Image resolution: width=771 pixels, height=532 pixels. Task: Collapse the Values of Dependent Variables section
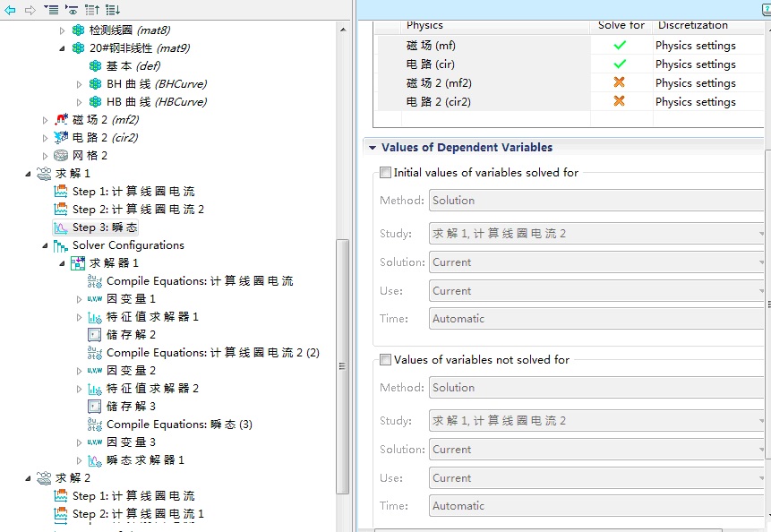coord(372,148)
